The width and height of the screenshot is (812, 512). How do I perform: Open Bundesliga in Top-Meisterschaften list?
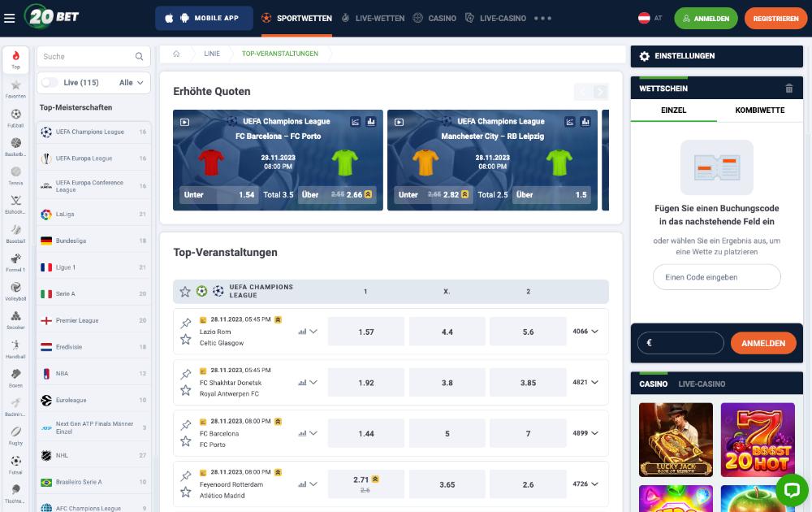[x=93, y=241]
